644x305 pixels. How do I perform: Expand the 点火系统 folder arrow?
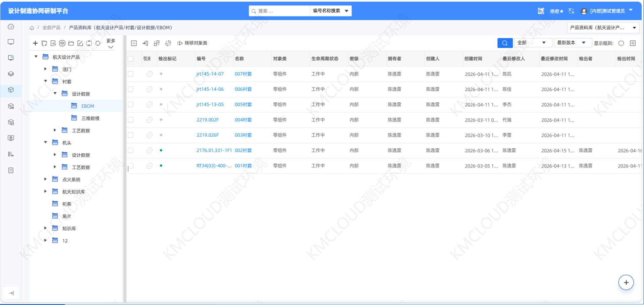click(46, 179)
